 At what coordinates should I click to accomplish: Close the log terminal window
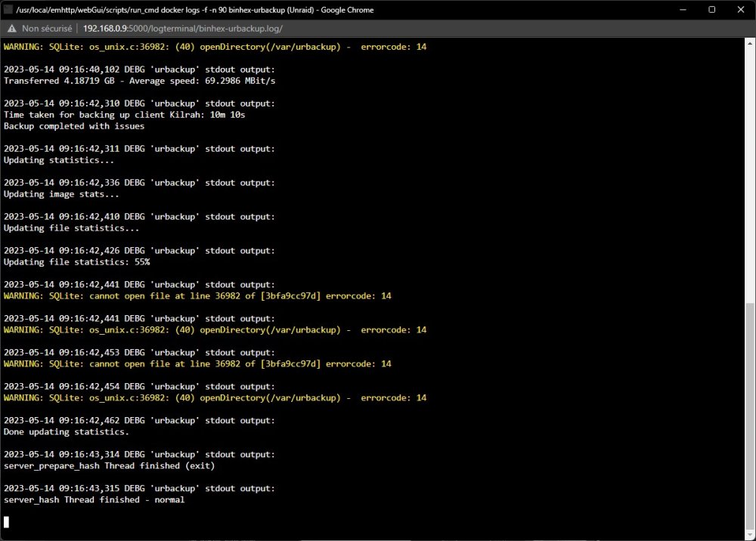pos(741,10)
